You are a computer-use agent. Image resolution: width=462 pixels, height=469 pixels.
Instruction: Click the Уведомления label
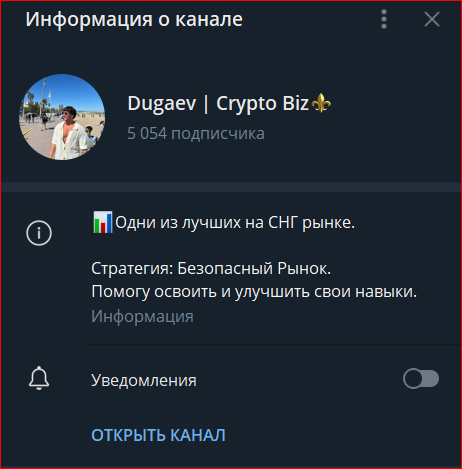click(x=144, y=380)
